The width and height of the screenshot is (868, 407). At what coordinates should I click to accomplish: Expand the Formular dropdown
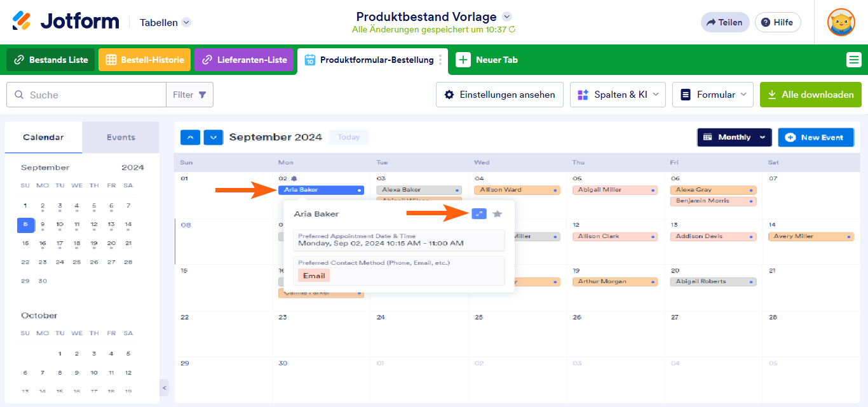[713, 95]
